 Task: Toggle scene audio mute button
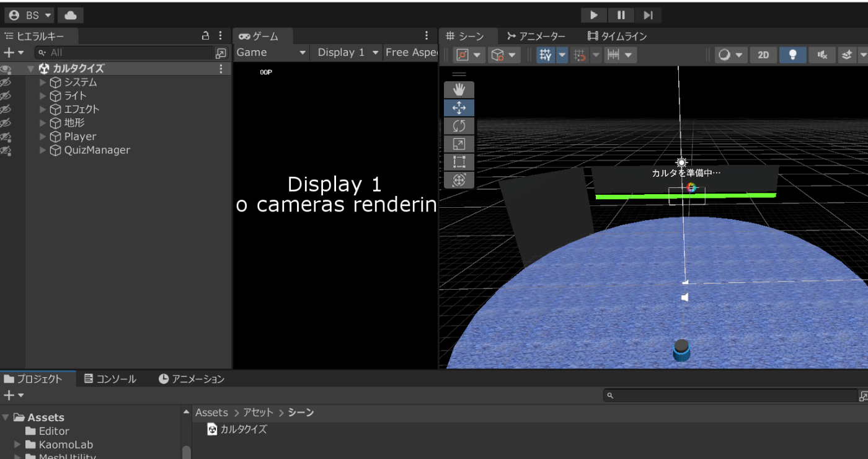[x=821, y=55]
